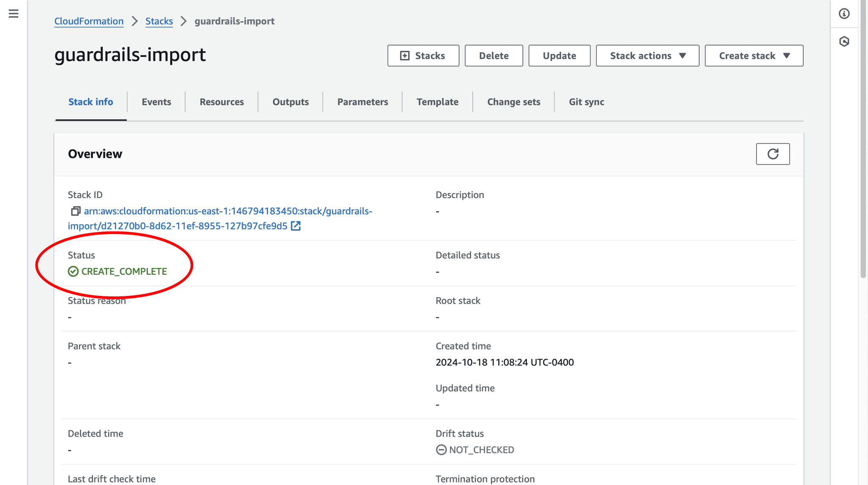Click the hexagon tools icon in right sidebar
This screenshot has width=868, height=485.
point(844,42)
